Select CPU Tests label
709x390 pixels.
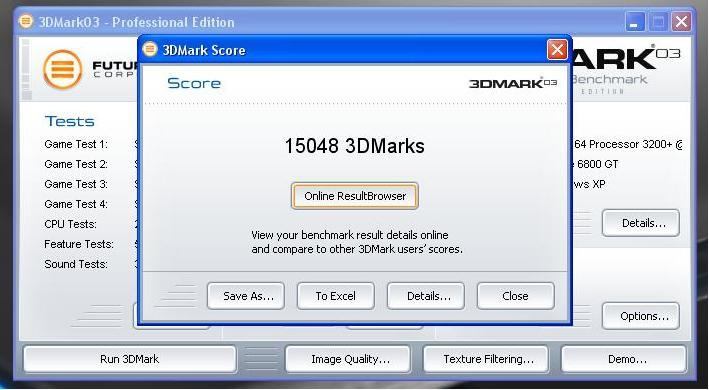(x=71, y=224)
